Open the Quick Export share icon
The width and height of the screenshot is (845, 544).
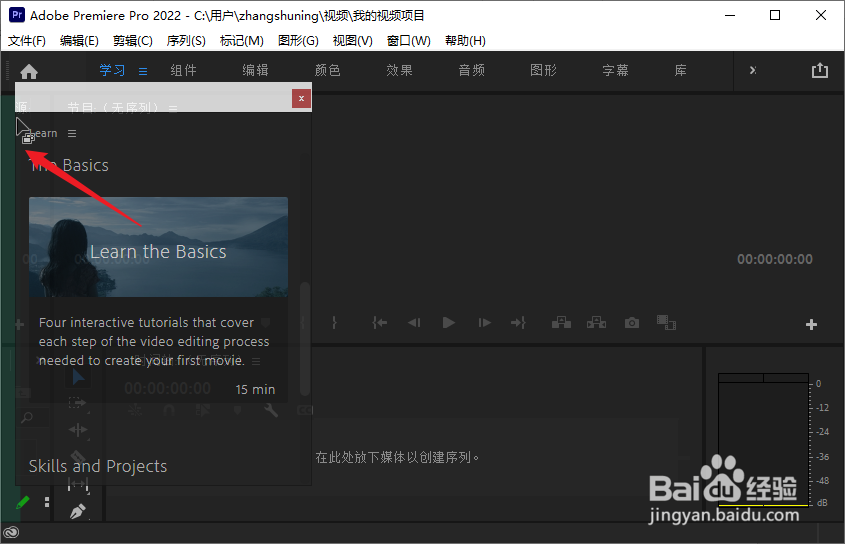[x=820, y=70]
